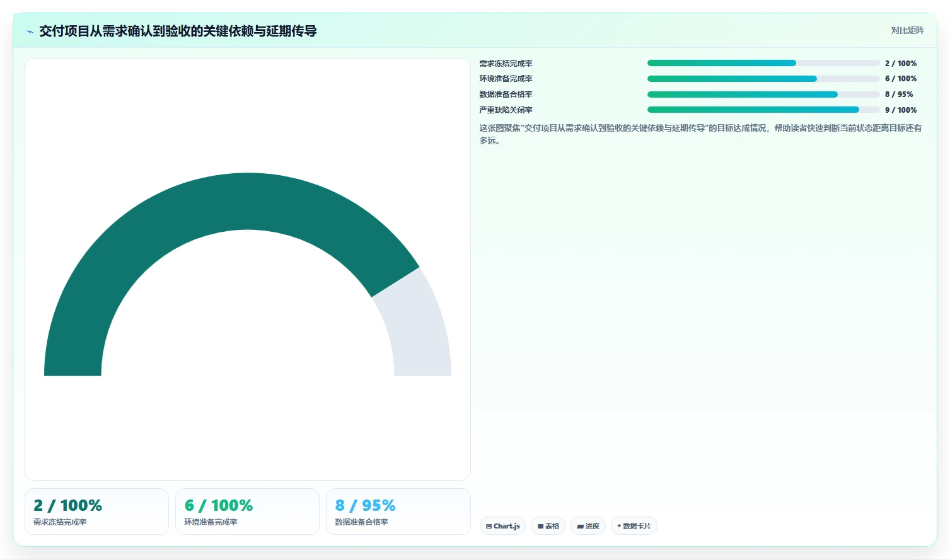The image size is (950, 560).
Task: Open the 需求冻结完成率 stat card
Action: pos(96,511)
